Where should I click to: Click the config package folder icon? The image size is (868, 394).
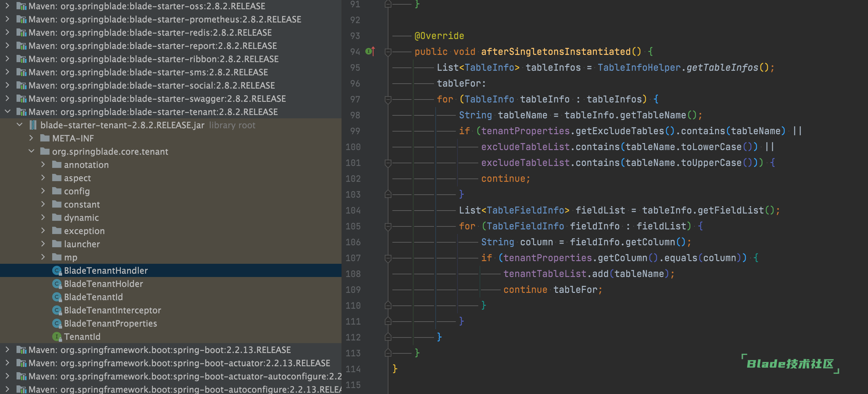[57, 191]
